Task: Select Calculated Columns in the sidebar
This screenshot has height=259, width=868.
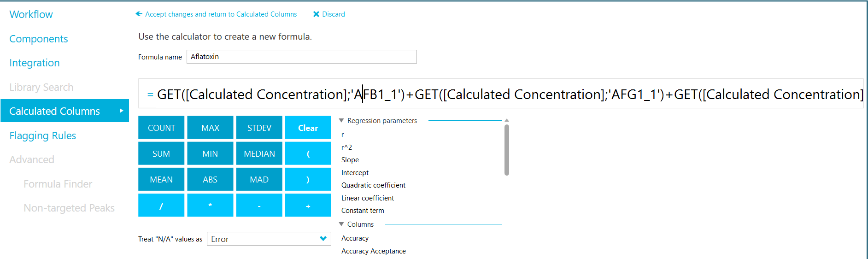Action: 65,111
